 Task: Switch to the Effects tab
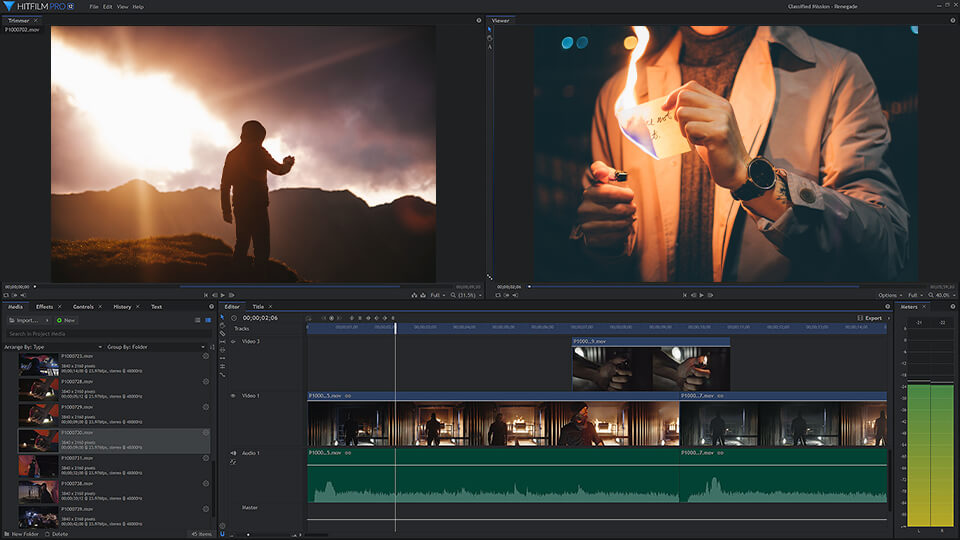tap(44, 307)
